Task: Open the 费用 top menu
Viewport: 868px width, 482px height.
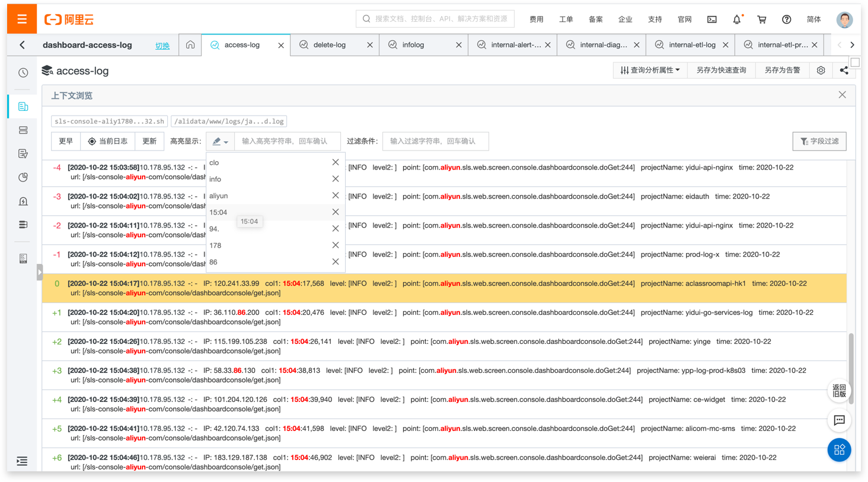Action: click(x=537, y=20)
